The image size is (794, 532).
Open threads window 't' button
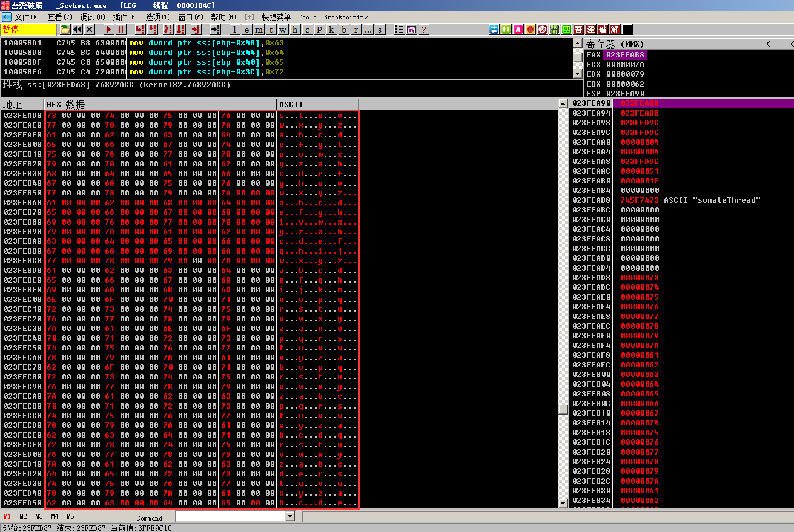coord(271,30)
